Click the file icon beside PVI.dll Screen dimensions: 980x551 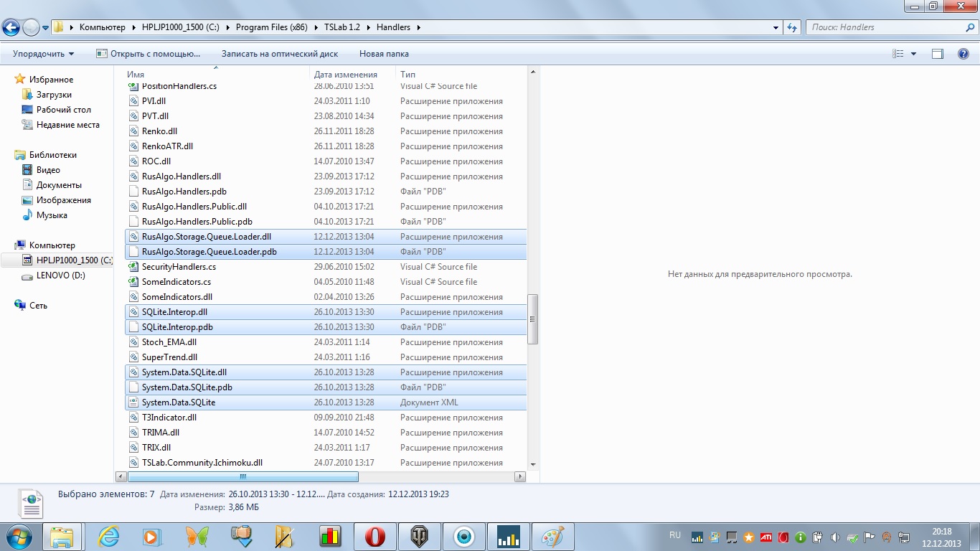coord(133,101)
